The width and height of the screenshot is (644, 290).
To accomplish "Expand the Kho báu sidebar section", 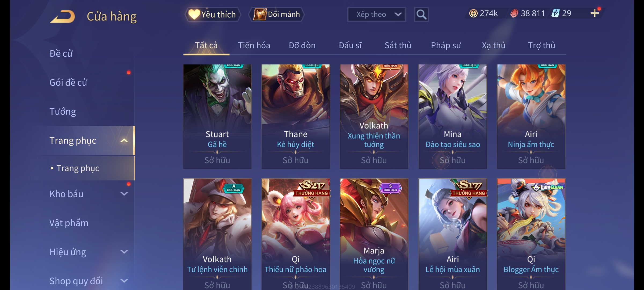I will [124, 194].
